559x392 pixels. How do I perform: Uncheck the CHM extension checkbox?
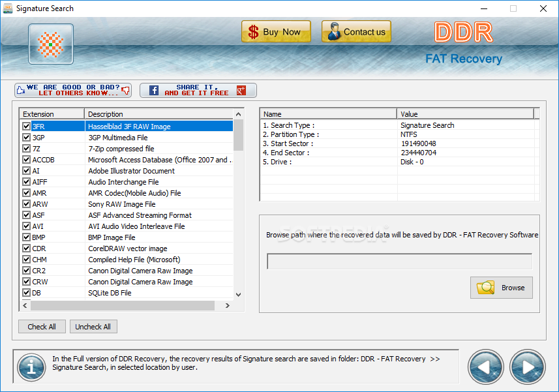pos(26,259)
